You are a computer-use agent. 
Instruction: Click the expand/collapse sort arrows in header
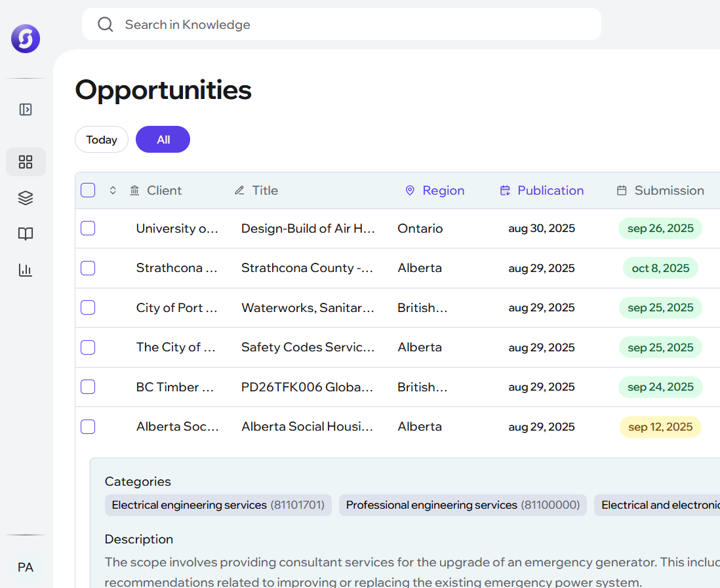point(113,191)
